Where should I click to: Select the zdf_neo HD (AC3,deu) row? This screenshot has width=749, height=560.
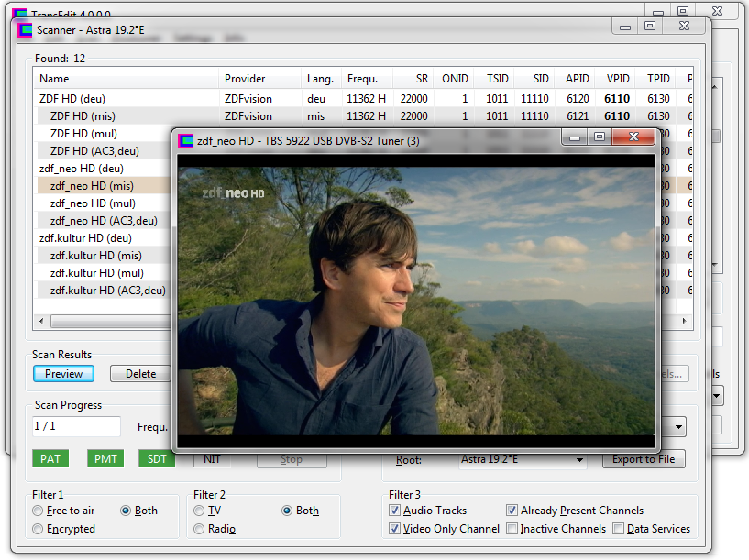pos(104,221)
